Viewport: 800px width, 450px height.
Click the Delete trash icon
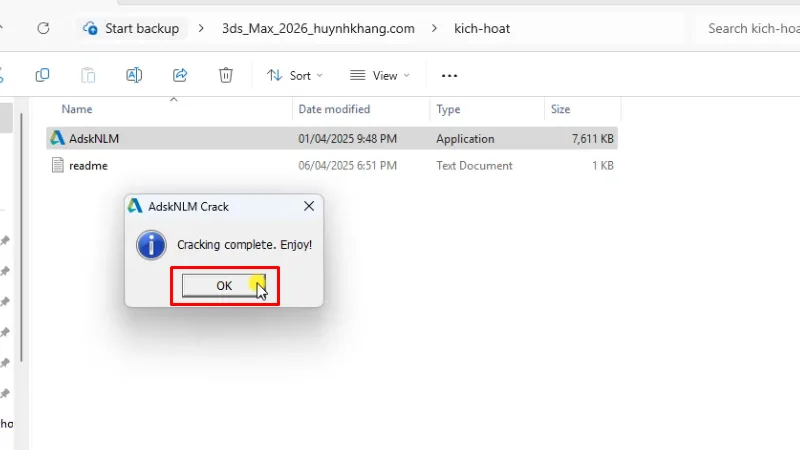pos(226,75)
